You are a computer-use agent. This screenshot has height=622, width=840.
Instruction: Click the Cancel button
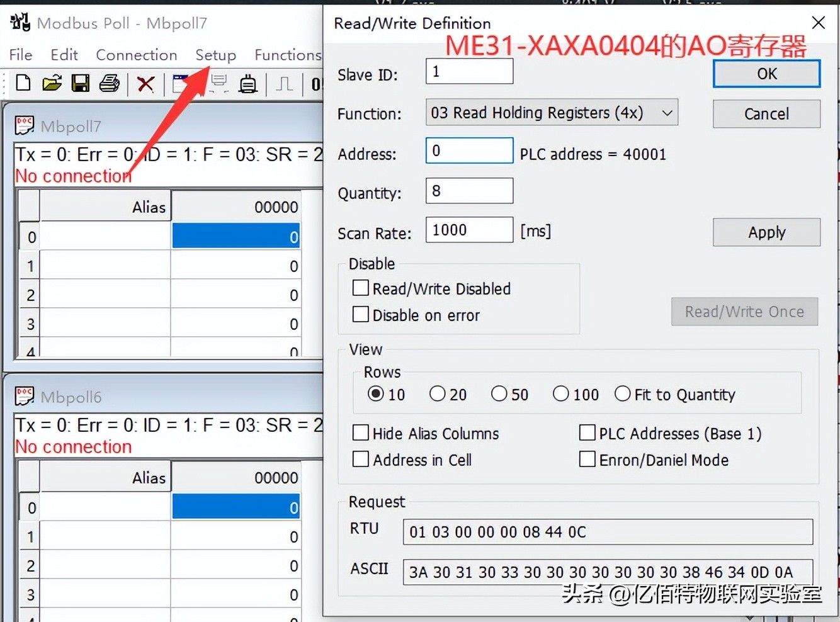[x=766, y=114]
